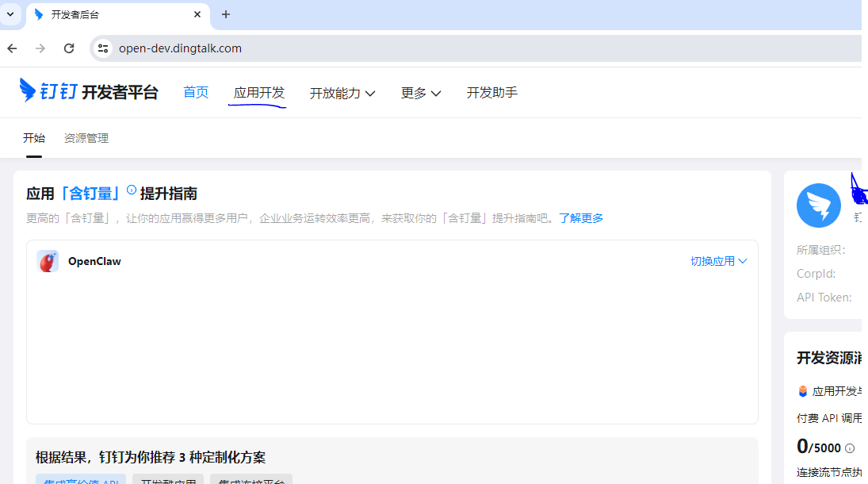Click the info icon beside 「含钉量」 title
Screen dimensions: 868x484
point(132,189)
